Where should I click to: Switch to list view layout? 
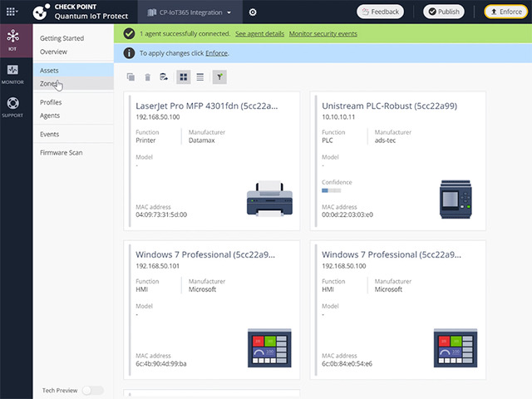click(x=200, y=77)
